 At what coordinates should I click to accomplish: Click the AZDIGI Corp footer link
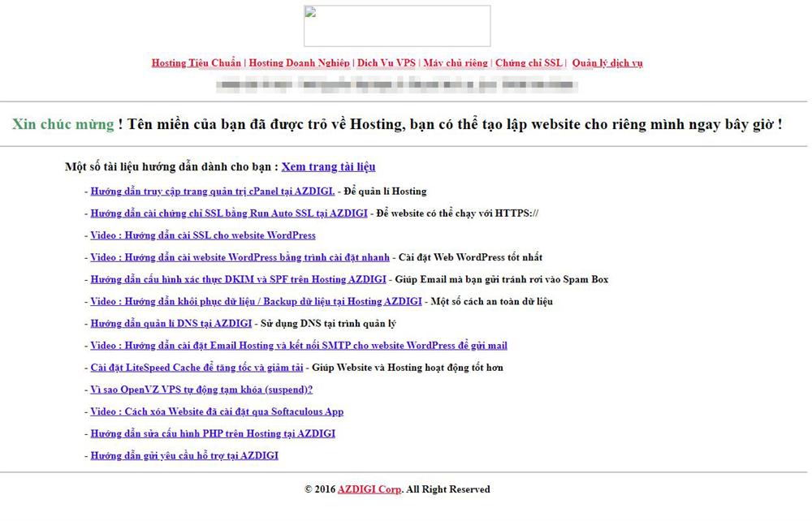[369, 489]
